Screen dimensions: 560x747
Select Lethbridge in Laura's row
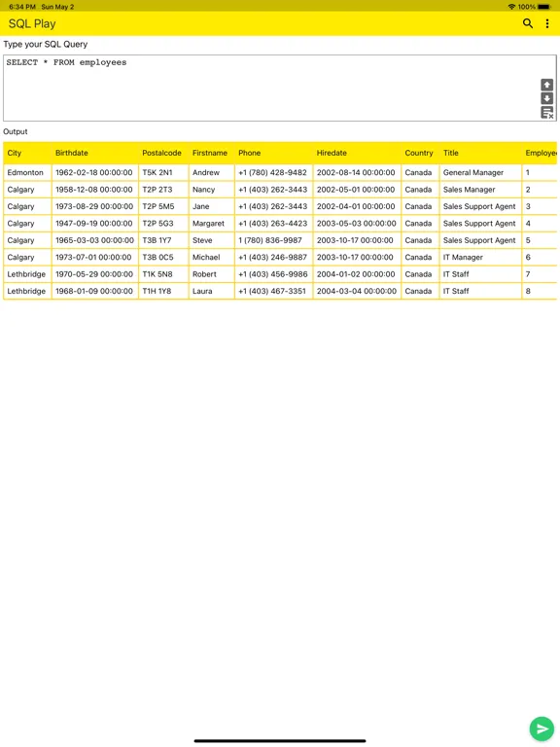(27, 291)
